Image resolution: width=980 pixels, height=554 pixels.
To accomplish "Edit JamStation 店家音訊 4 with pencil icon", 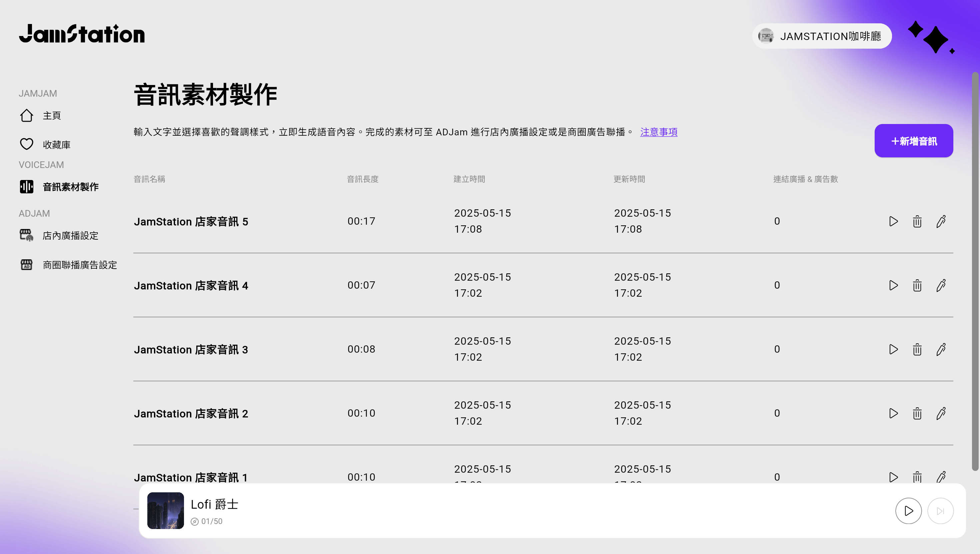I will 941,285.
